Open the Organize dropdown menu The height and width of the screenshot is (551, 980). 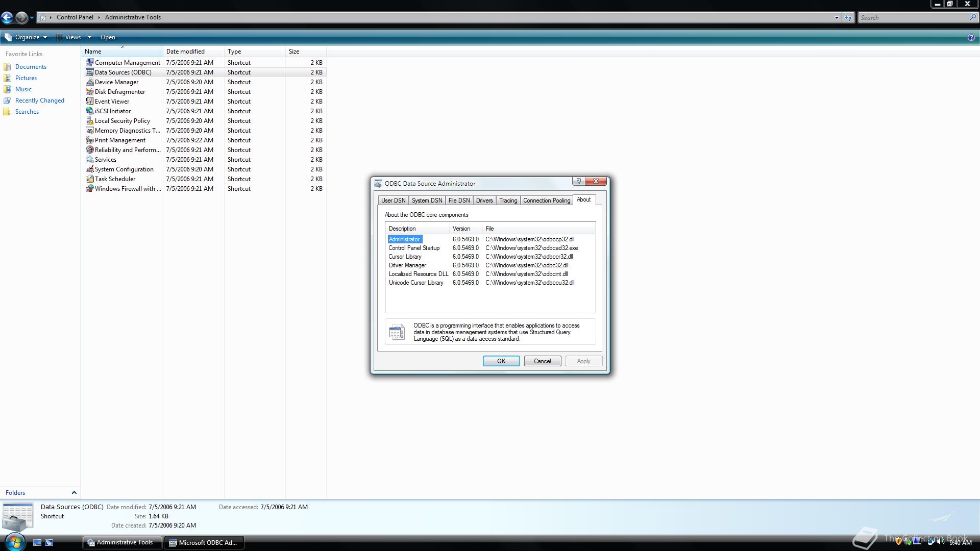coord(27,37)
